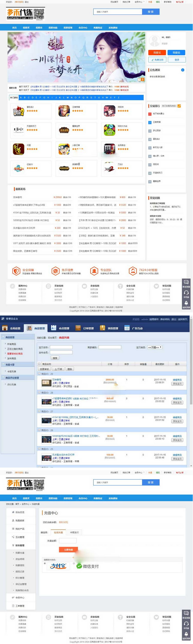This screenshot has height=644, width=193.
Task: Click the 订单管理 icon in admin bar
Action: (x=78, y=328)
